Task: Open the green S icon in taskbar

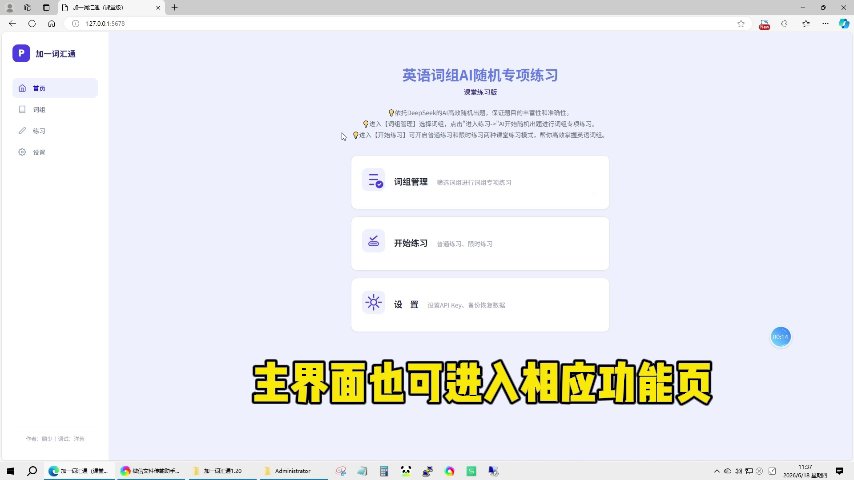Action: coord(471,471)
